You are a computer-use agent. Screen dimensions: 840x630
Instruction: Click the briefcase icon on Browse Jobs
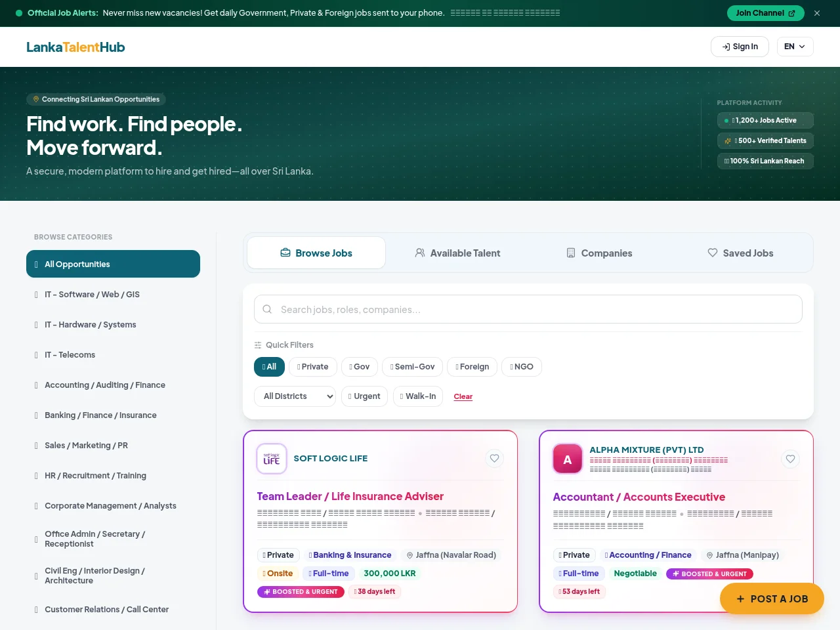[285, 253]
